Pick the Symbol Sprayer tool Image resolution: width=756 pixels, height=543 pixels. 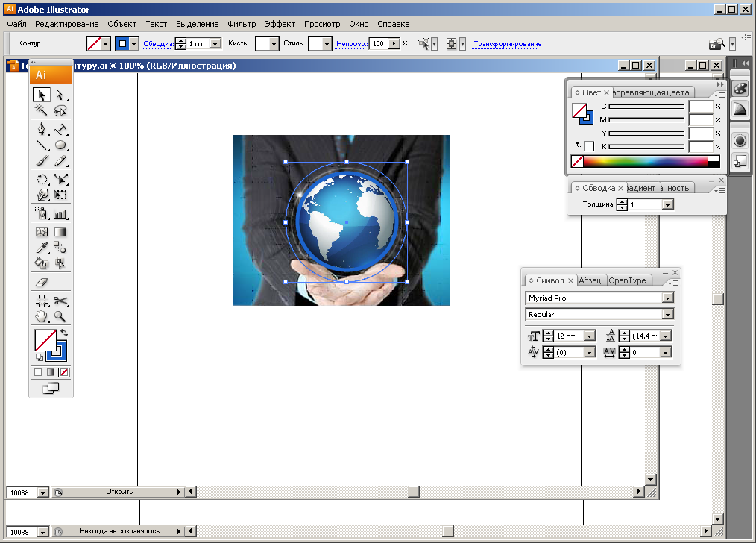[x=42, y=213]
